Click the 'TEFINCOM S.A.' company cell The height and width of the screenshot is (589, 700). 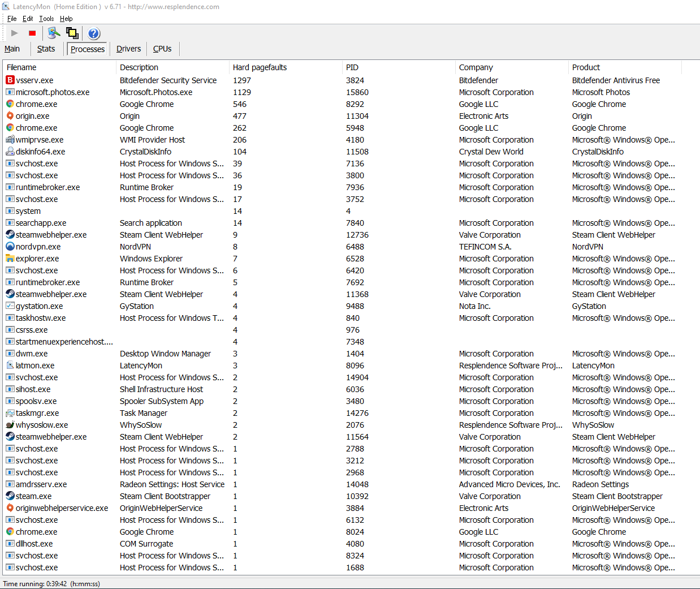click(485, 247)
